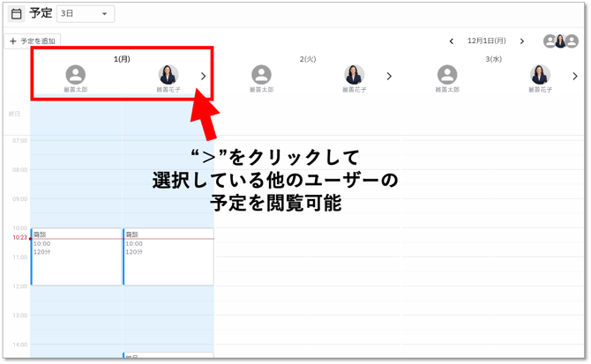
Task: Open the 12月1日(月) date picker
Action: [487, 41]
